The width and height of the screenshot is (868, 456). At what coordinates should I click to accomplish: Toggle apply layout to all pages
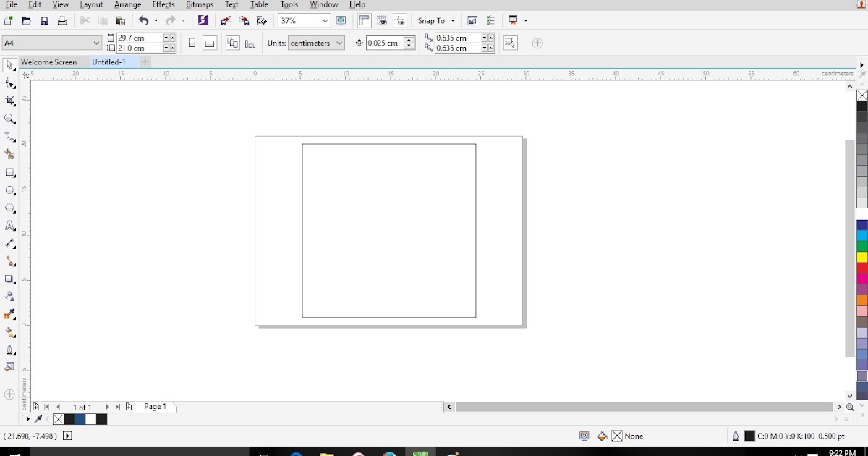pyautogui.click(x=232, y=43)
